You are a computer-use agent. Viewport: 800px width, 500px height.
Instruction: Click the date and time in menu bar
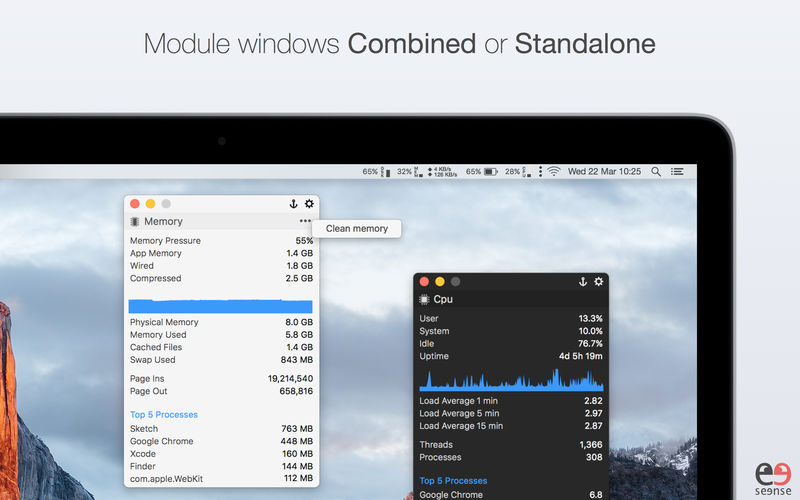pyautogui.click(x=604, y=172)
